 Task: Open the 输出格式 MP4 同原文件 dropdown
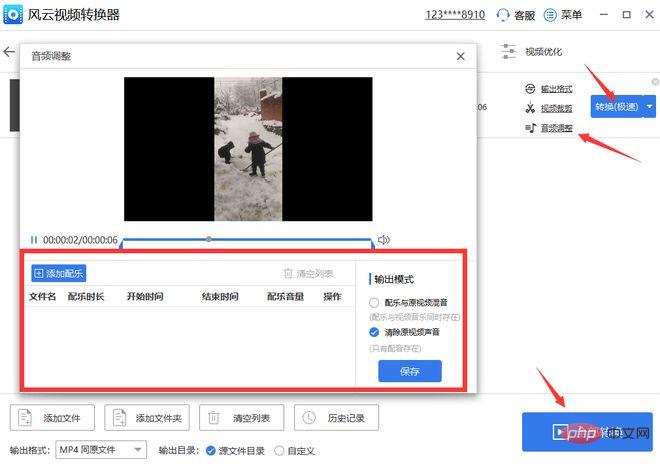pos(101,450)
